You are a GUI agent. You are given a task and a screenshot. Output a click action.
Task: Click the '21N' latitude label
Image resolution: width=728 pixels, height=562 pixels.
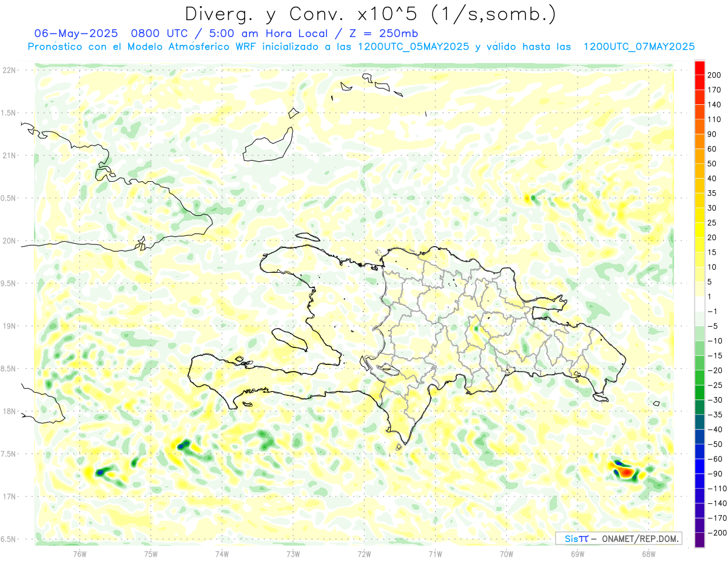click(x=9, y=156)
